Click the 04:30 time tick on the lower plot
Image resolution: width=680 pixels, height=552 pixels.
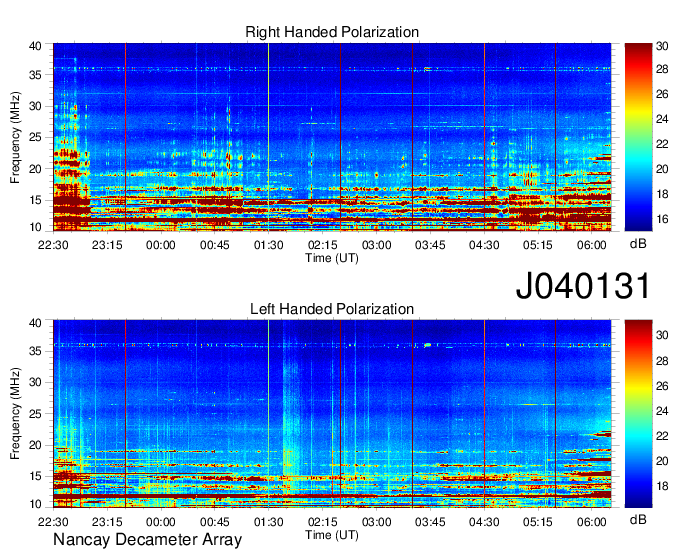pyautogui.click(x=484, y=522)
